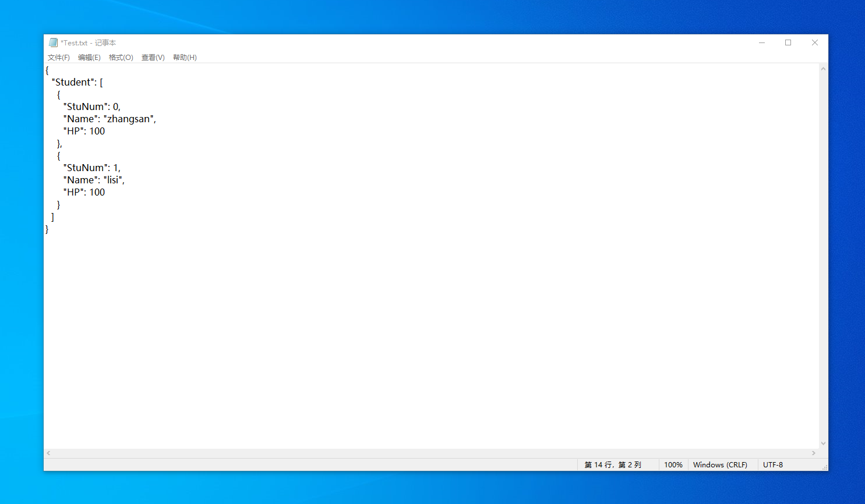Maximize the Notepad window

click(x=788, y=42)
